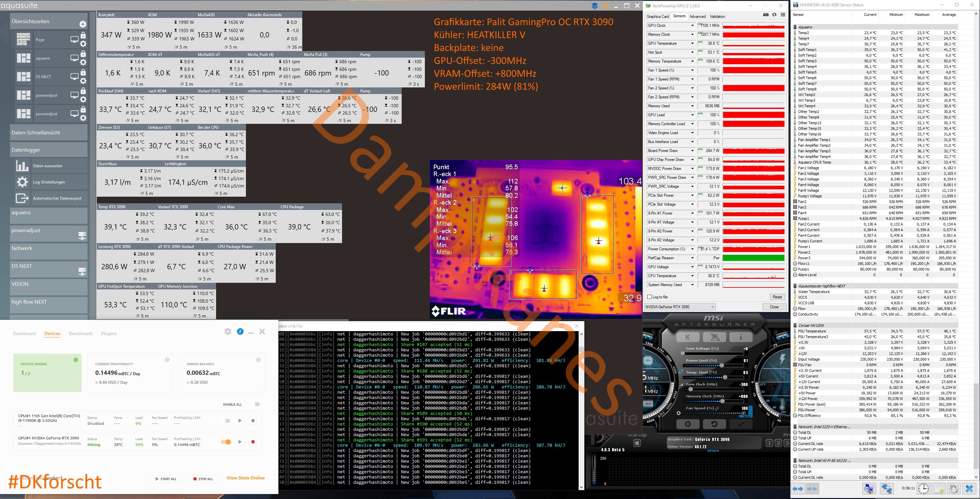Refresh GPU-Z sensors

(x=774, y=15)
